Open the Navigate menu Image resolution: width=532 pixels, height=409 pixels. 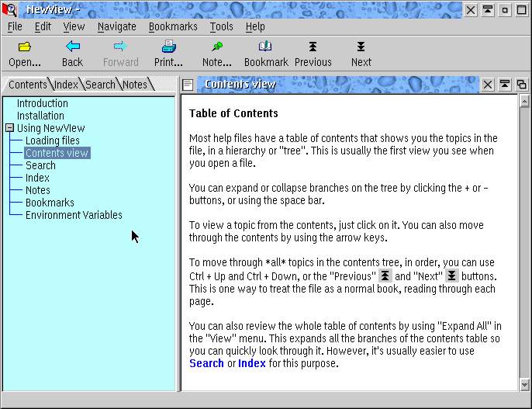coord(116,26)
